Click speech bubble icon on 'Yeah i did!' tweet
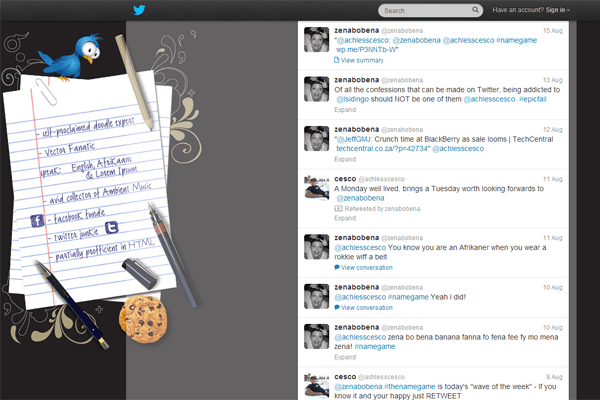 click(x=337, y=307)
